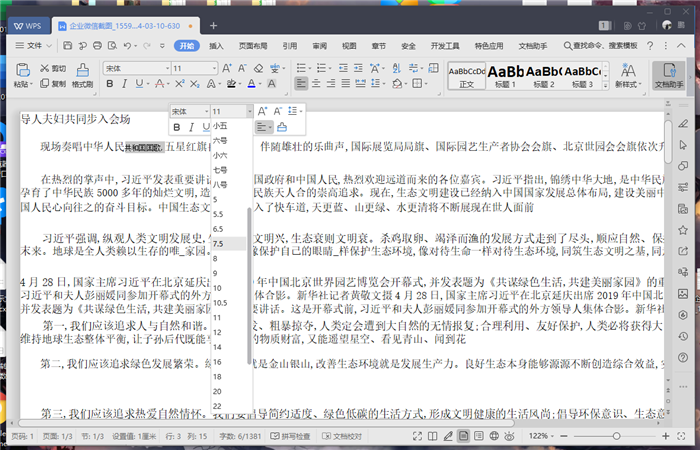Toggle page layout view in status bar
Screen dimensions: 700x450
click(463, 436)
